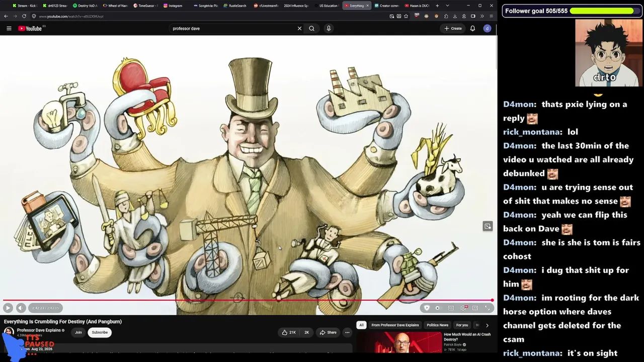Open the browser downloads icon
Screen dimensions: 644x362
455,16
